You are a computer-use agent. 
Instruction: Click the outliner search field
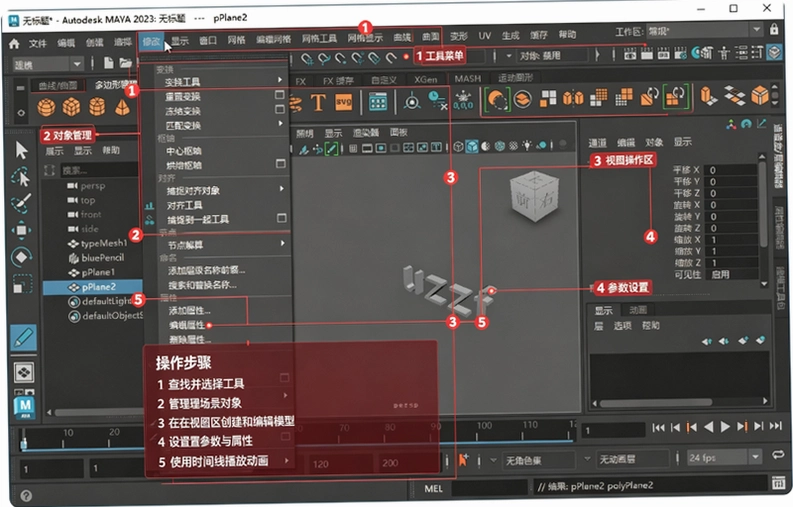pos(99,170)
